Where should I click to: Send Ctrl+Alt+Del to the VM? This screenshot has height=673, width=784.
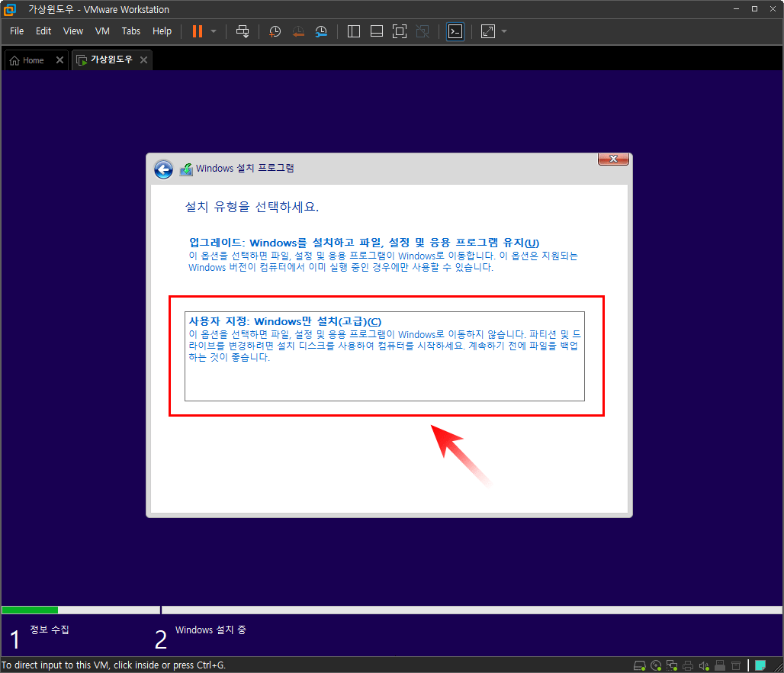pos(243,31)
